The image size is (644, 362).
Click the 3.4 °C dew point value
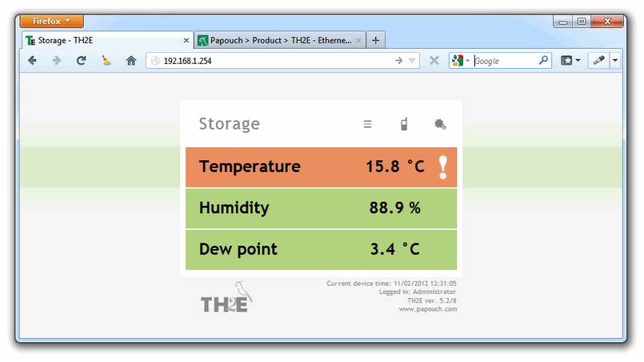tap(394, 249)
